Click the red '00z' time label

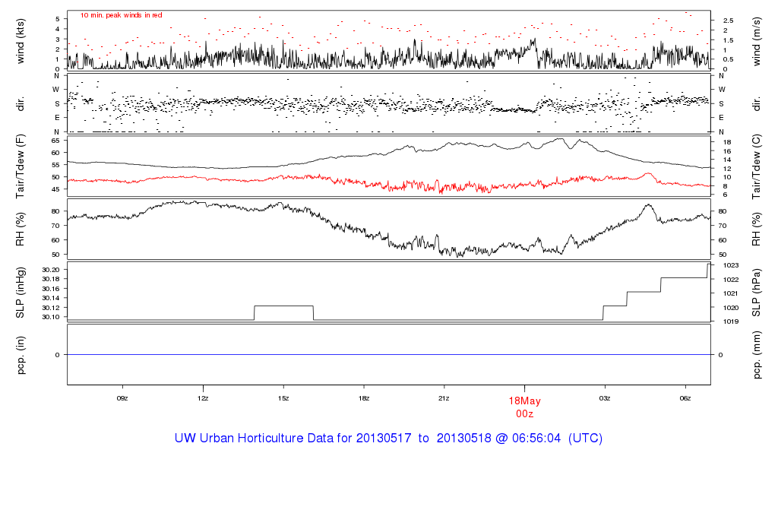pyautogui.click(x=524, y=414)
